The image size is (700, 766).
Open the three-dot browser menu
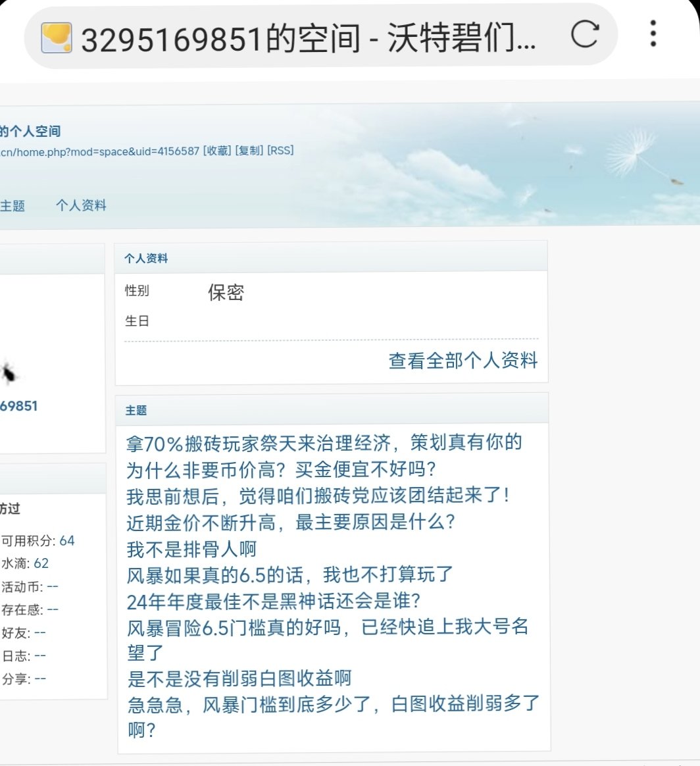point(653,34)
